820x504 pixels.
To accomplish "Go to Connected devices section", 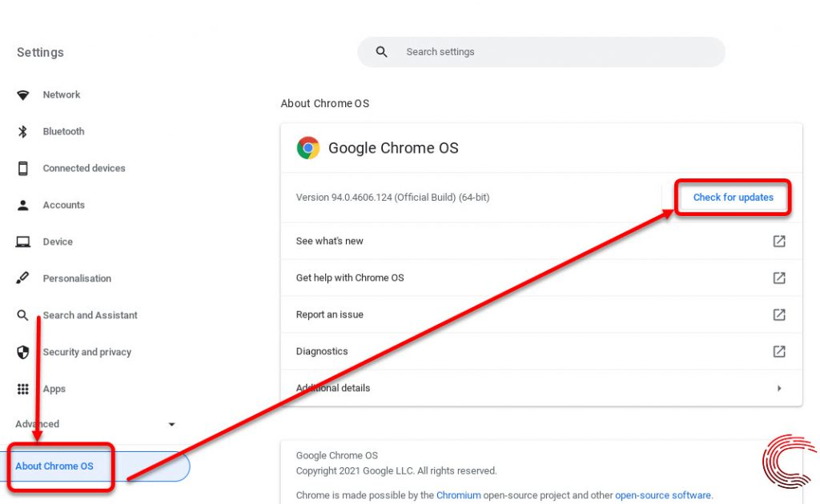I will [x=84, y=168].
